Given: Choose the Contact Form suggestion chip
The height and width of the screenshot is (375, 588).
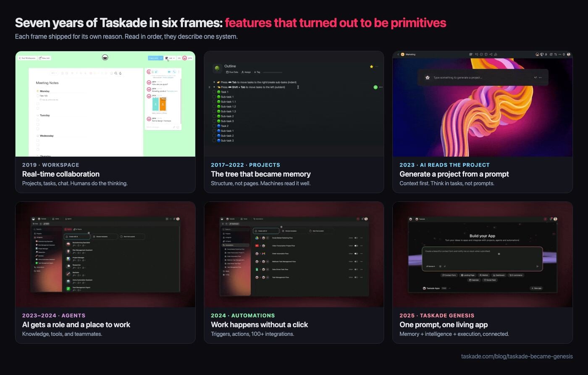Looking at the screenshot, I should point(449,275).
